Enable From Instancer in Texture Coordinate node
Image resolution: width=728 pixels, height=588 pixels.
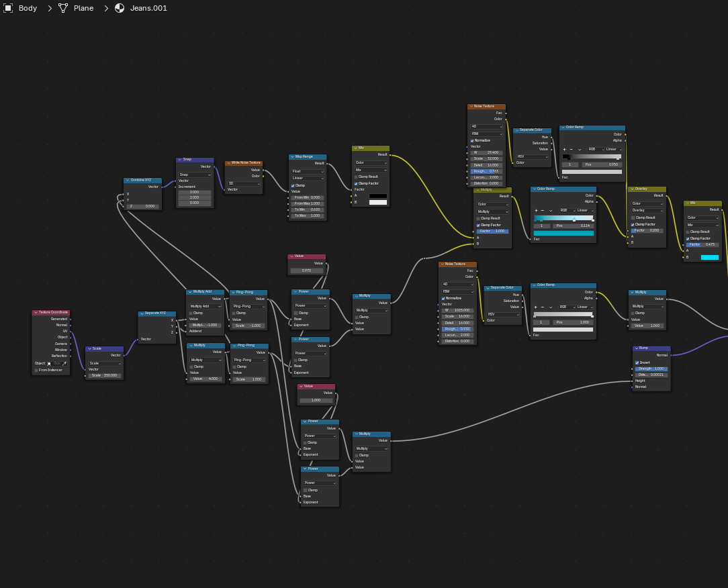(36, 370)
